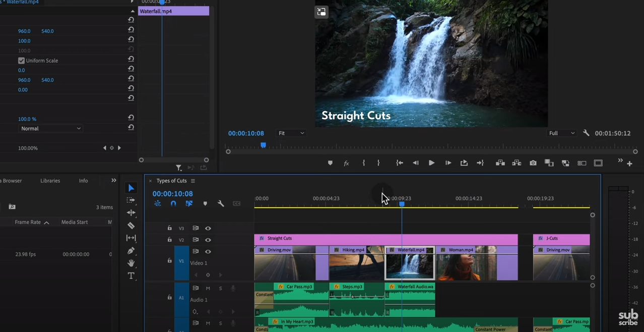The height and width of the screenshot is (332, 644).
Task: Expand the project panel tabs overflow
Action: coord(114,180)
